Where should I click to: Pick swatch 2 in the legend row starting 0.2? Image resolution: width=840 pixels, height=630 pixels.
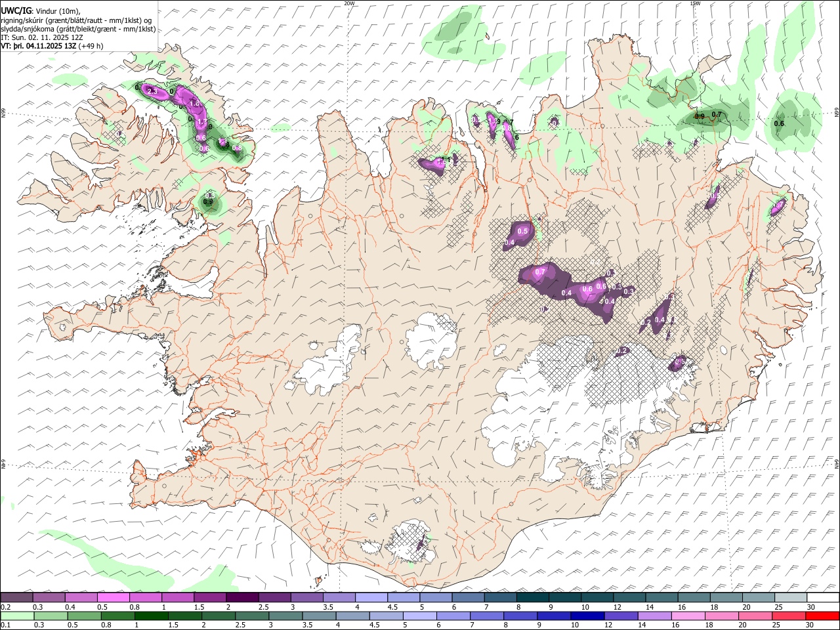242,597
